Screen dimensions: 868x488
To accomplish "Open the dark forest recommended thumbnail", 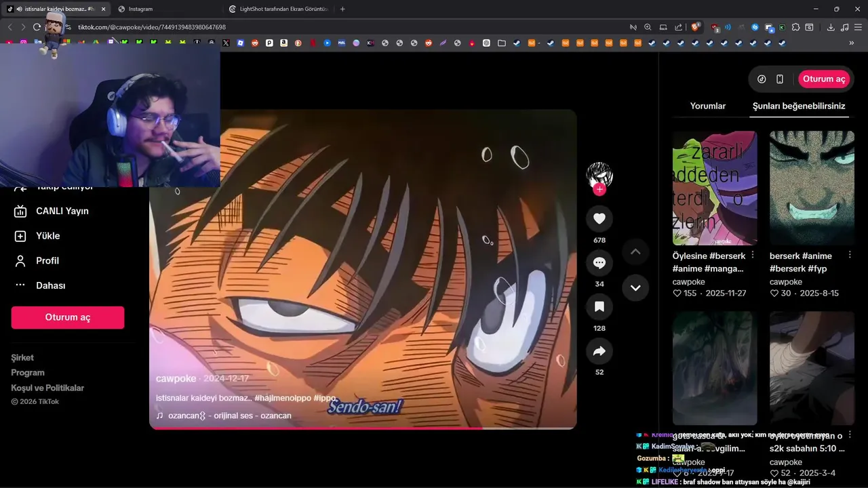I will click(x=715, y=368).
